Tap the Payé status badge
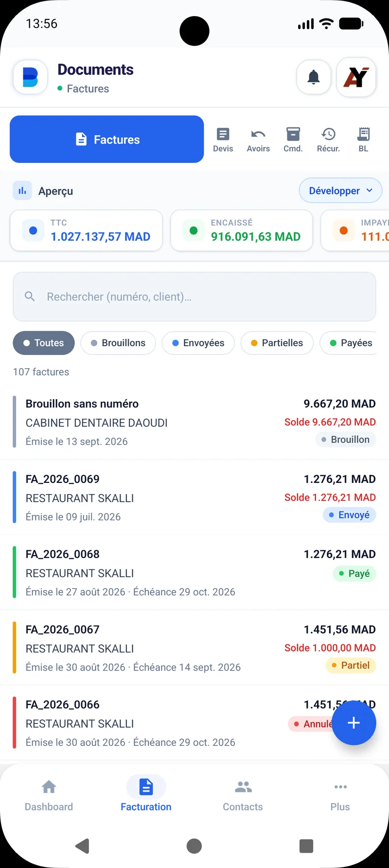Screen dimensions: 389x868 click(x=354, y=573)
